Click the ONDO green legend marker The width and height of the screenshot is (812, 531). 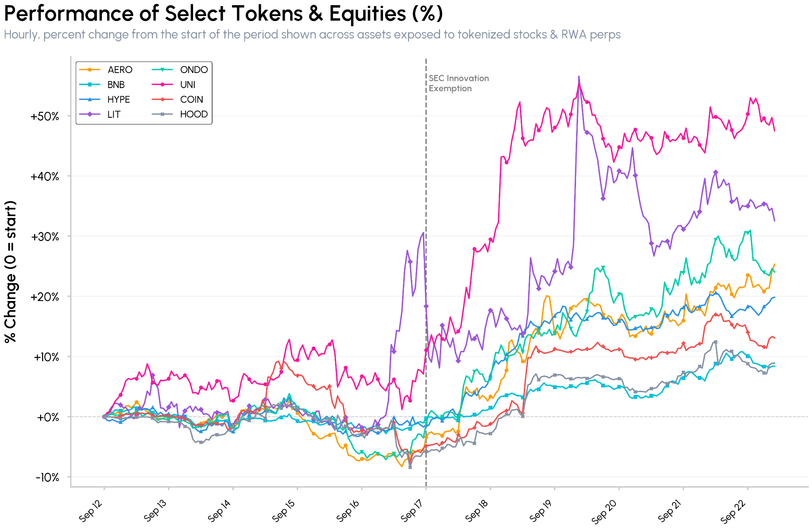[163, 70]
